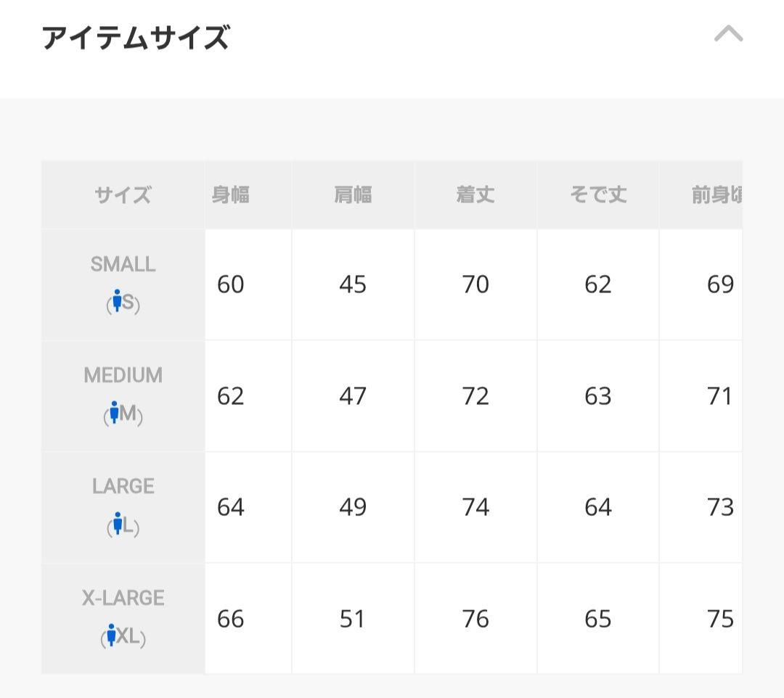784x698 pixels.
Task: Click the blue person icon beside M
Action: (113, 412)
